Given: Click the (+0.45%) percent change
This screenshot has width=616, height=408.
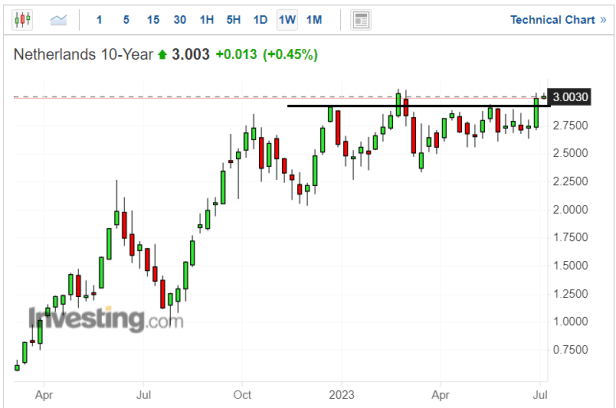Looking at the screenshot, I should [290, 54].
